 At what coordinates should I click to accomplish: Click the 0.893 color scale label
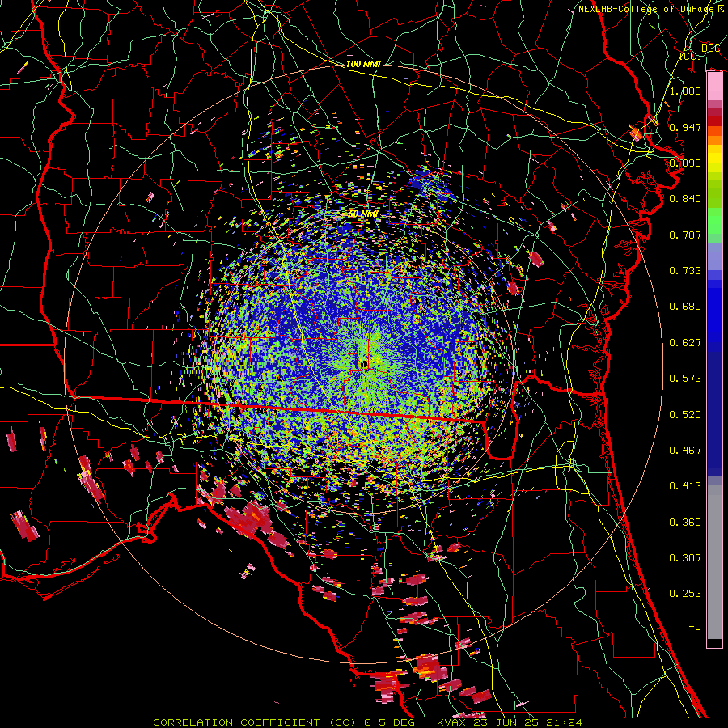(685, 163)
